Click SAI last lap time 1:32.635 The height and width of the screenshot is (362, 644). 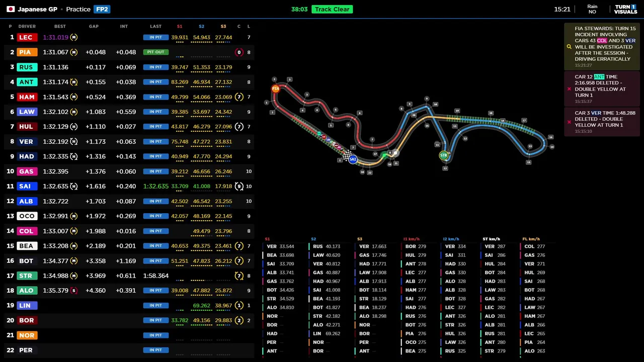tap(156, 186)
